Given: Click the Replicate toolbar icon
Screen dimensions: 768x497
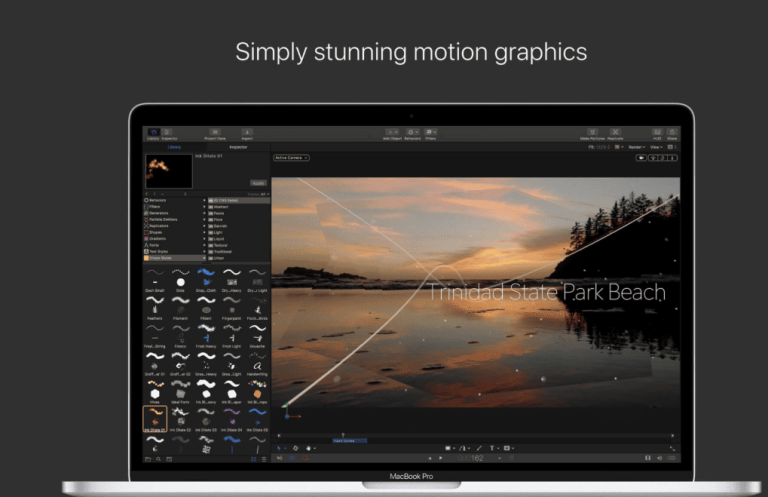Looking at the screenshot, I should [616, 132].
